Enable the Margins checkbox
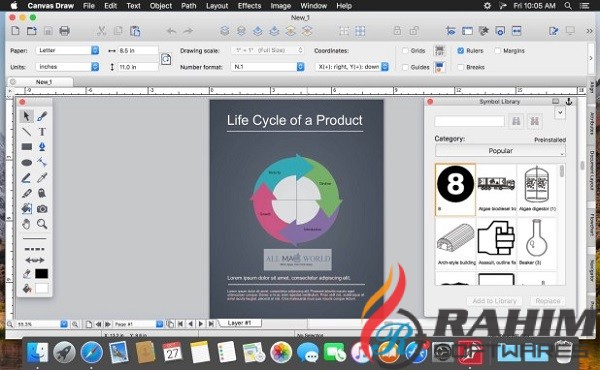The width and height of the screenshot is (600, 370). (x=497, y=51)
